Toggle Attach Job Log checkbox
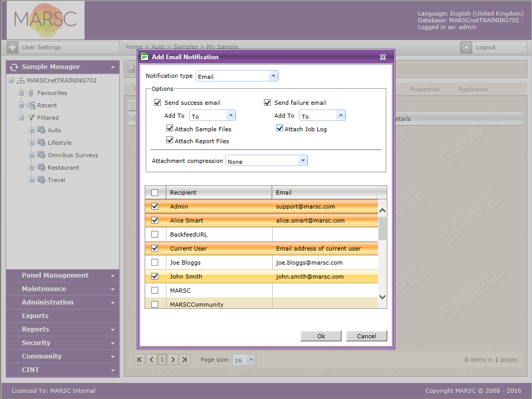532x399 pixels. pyautogui.click(x=280, y=128)
